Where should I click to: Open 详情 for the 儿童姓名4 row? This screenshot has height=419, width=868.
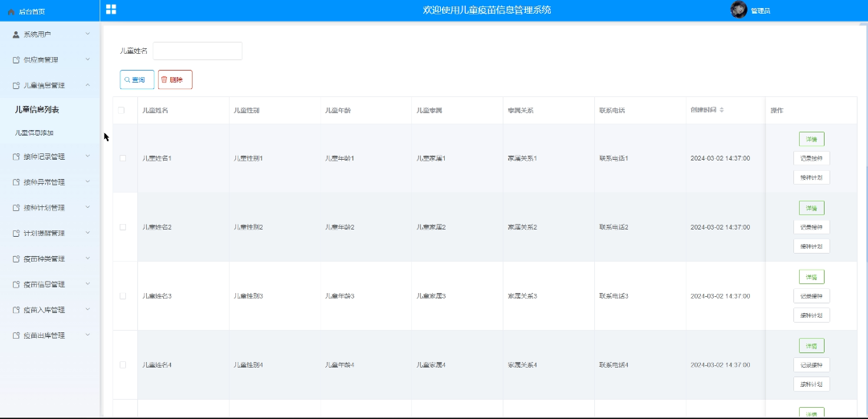coord(812,346)
